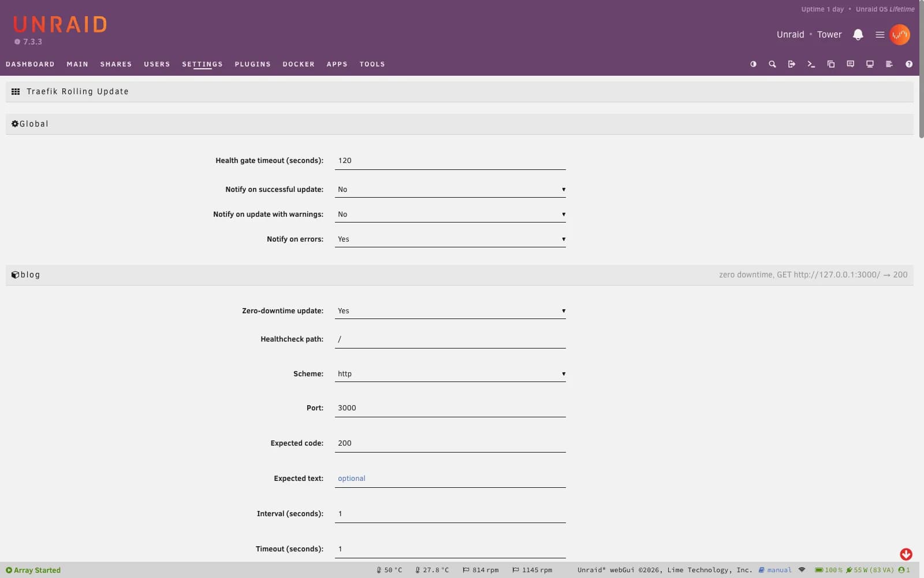
Task: Click the orange Unraid avatar icon
Action: [x=900, y=35]
